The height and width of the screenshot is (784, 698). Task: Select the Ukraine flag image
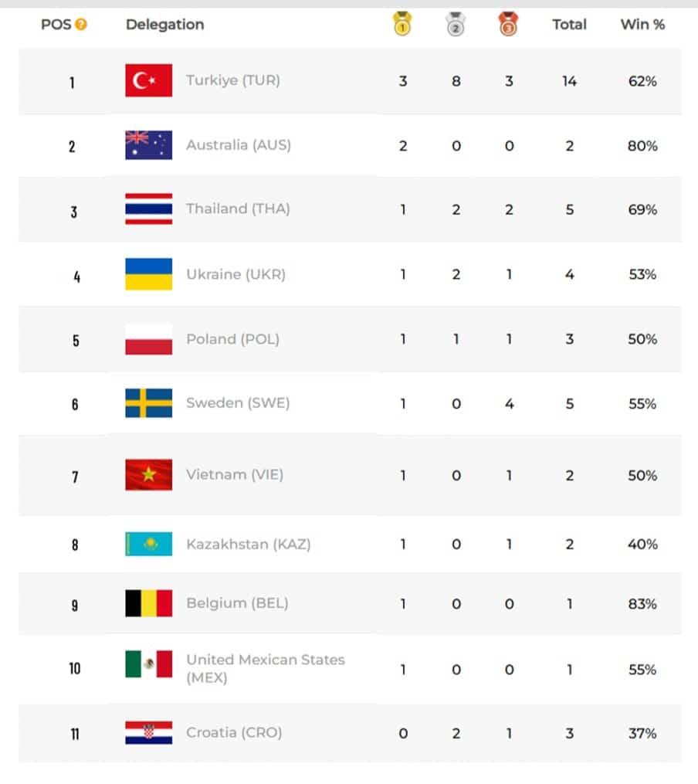149,274
